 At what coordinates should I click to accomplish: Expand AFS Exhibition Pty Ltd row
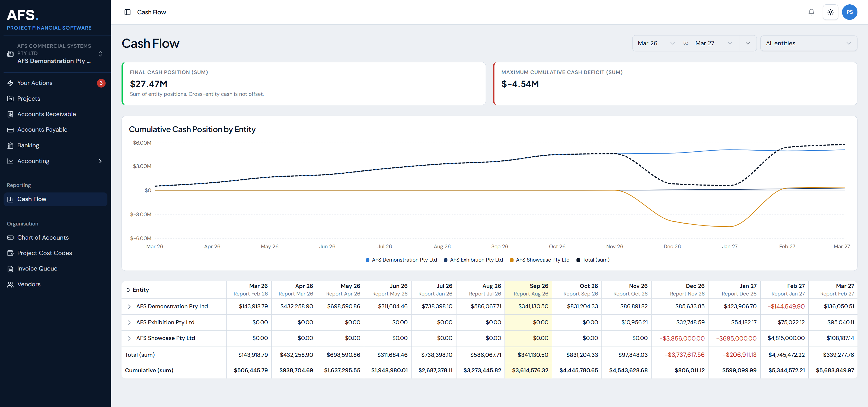tap(129, 322)
